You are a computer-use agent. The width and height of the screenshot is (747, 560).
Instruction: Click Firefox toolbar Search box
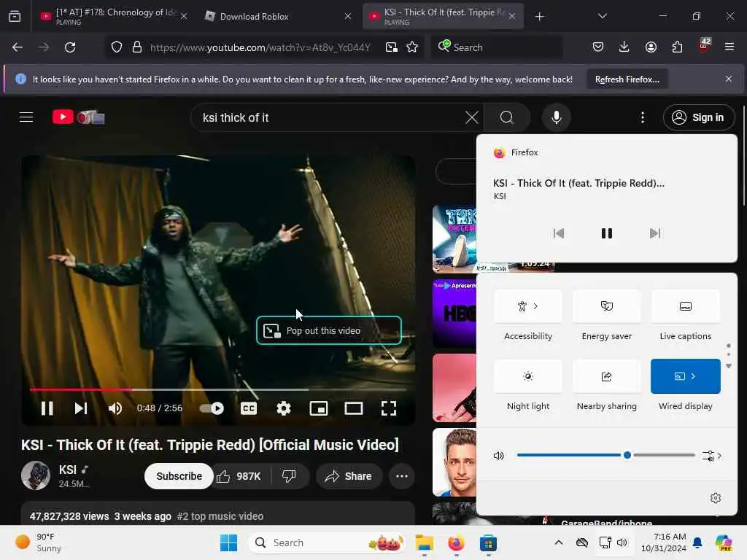click(496, 47)
